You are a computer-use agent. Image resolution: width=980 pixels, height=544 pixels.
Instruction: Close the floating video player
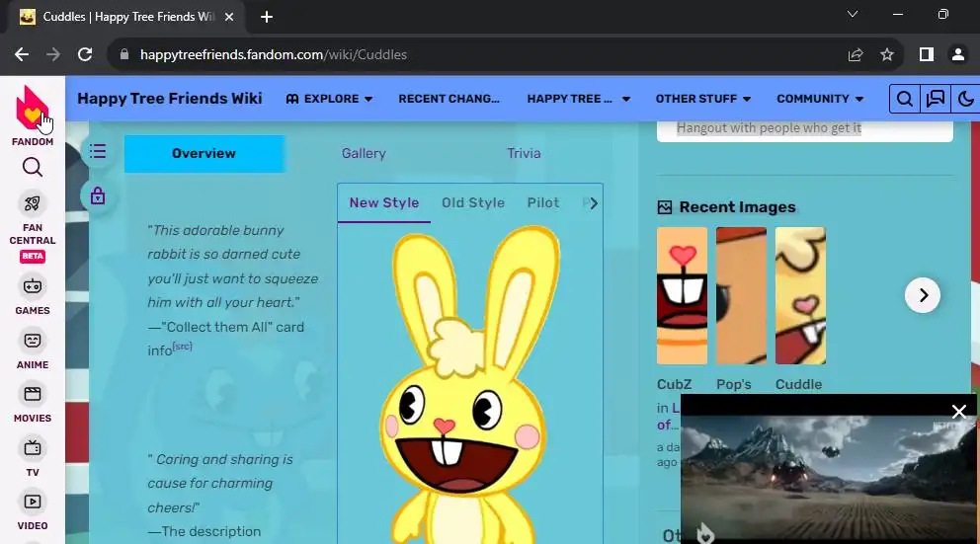point(958,412)
